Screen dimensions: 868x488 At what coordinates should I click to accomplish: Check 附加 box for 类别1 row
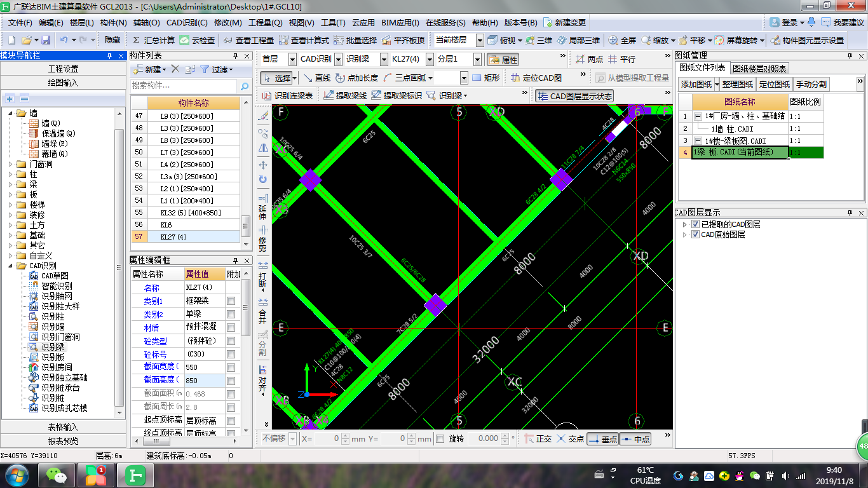[x=231, y=301]
